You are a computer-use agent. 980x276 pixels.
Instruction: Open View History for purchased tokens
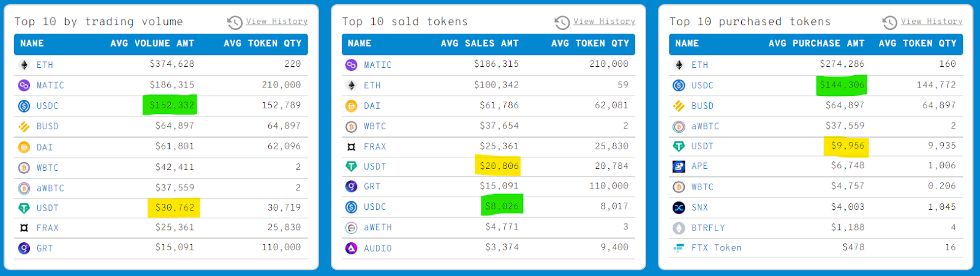[932, 21]
